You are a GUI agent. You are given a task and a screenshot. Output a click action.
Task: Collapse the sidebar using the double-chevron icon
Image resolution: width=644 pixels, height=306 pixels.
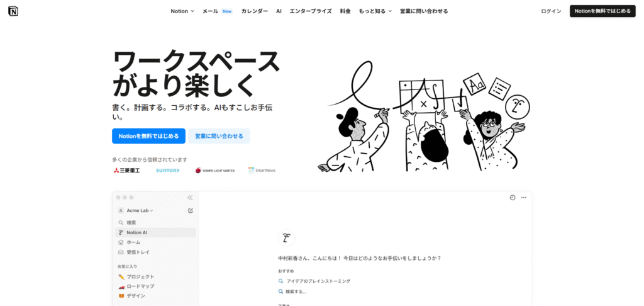190,198
